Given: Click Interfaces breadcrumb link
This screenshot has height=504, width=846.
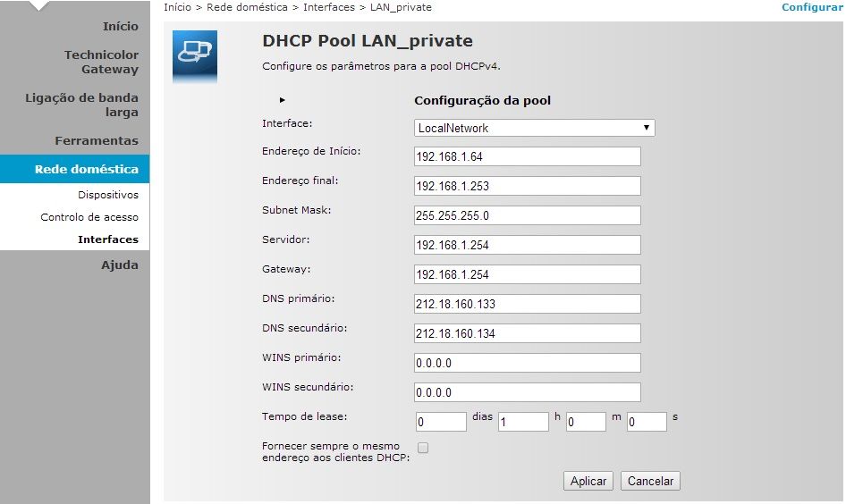Looking at the screenshot, I should click(x=329, y=7).
